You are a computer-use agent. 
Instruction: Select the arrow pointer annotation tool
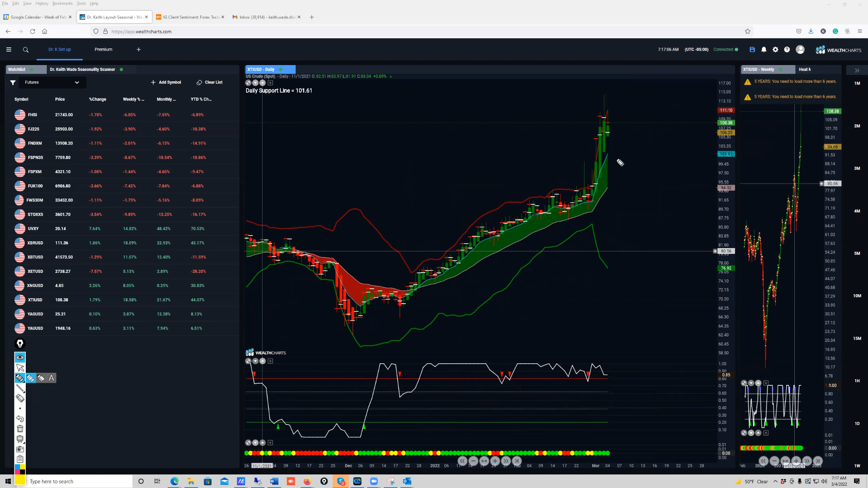pos(20,368)
